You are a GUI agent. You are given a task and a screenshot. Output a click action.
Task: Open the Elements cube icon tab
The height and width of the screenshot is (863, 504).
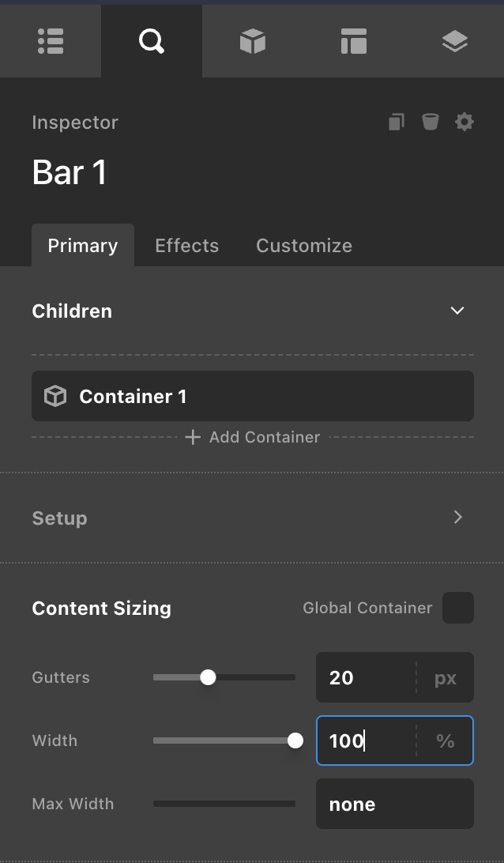click(x=252, y=41)
